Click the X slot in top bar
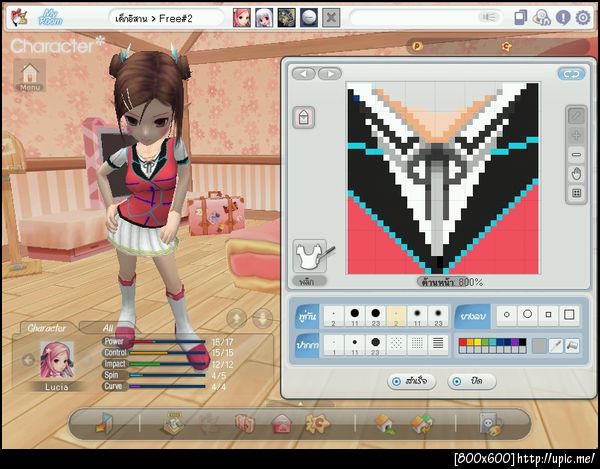600x469 pixels. click(331, 18)
